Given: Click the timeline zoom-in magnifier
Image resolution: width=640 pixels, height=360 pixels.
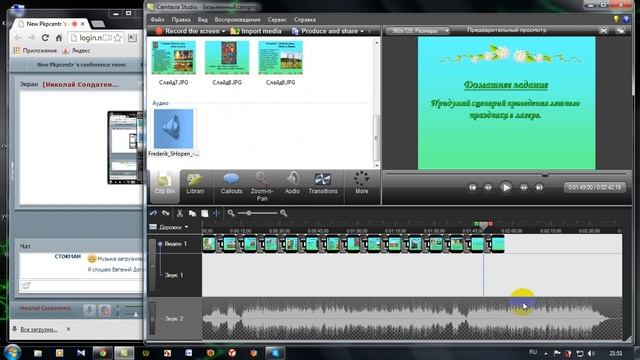Looking at the screenshot, I should tap(283, 213).
